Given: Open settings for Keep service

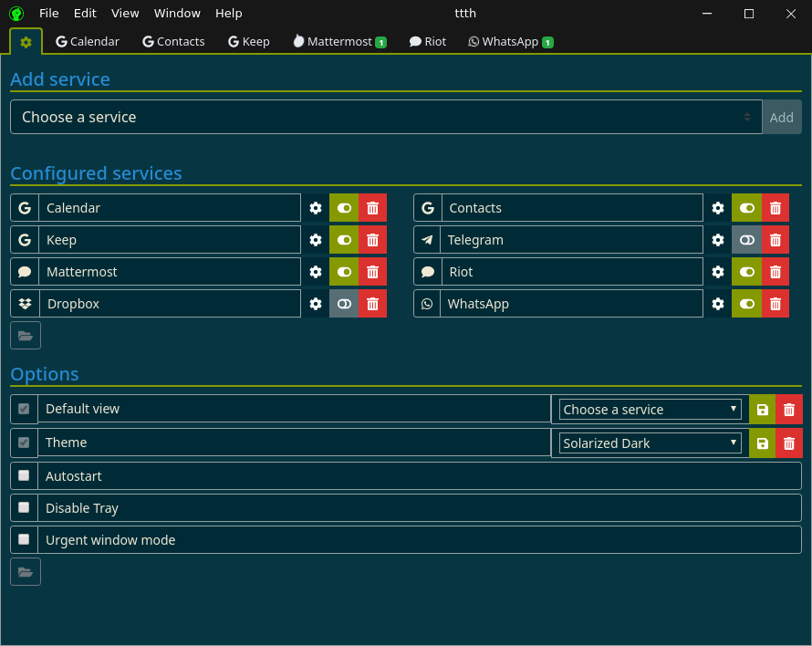Looking at the screenshot, I should (316, 240).
